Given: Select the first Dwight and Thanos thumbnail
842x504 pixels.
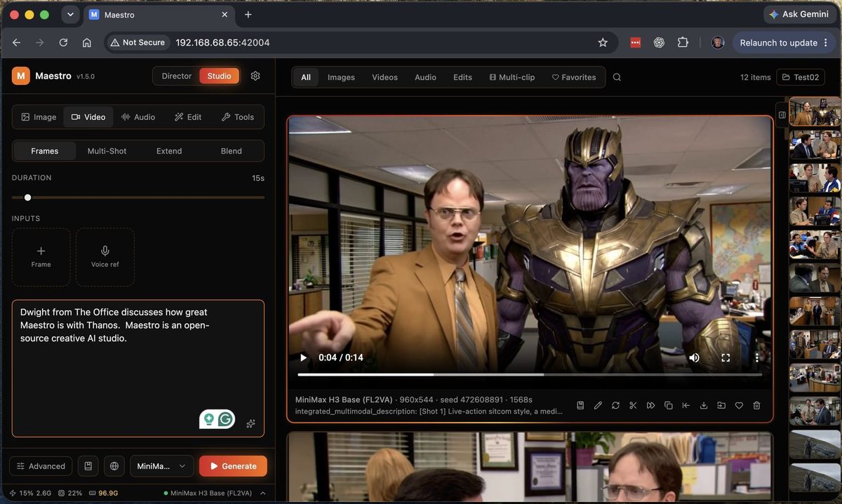Looking at the screenshot, I should [x=815, y=112].
